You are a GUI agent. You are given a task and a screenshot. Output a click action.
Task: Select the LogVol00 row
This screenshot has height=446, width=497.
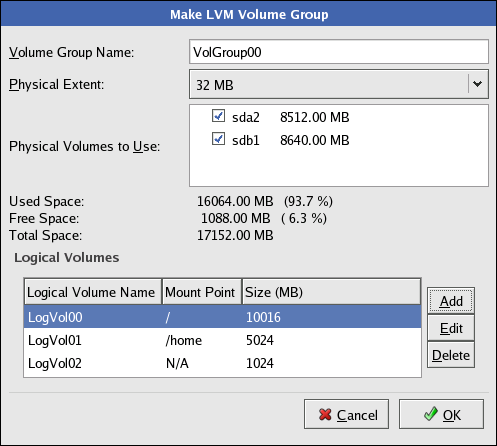[x=222, y=317]
